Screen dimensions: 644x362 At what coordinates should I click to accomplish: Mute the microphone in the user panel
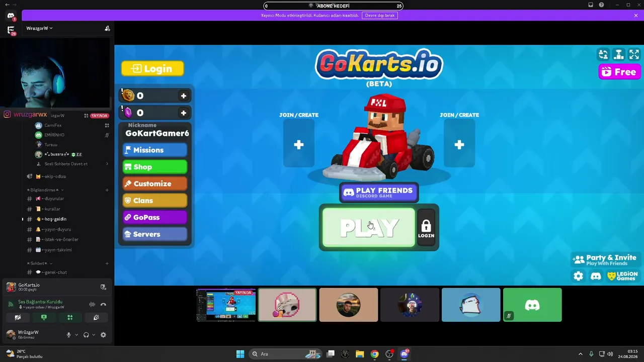pyautogui.click(x=69, y=335)
